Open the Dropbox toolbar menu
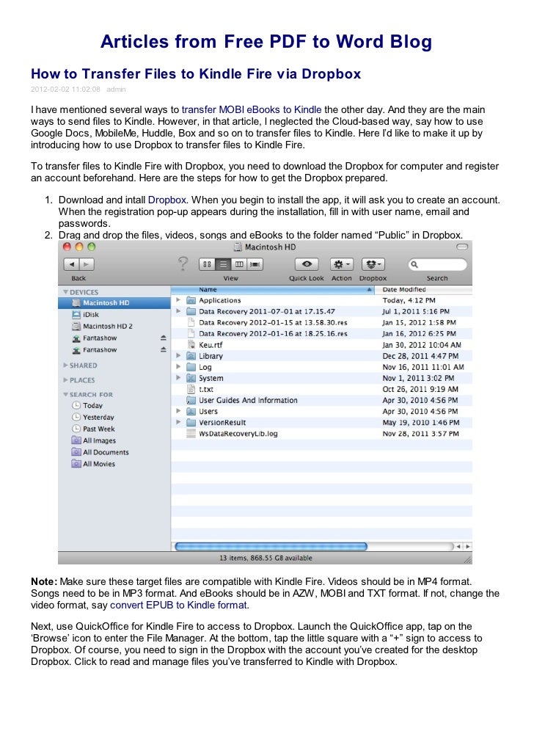 click(373, 264)
